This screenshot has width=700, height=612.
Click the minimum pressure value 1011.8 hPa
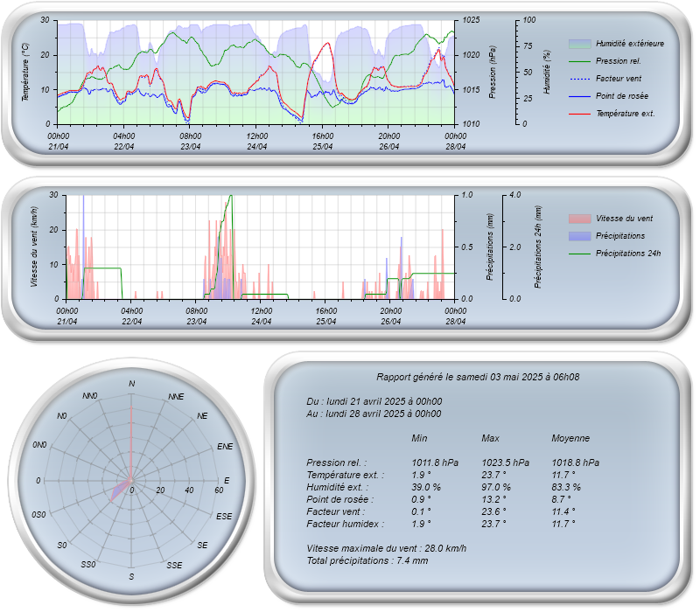(x=435, y=463)
